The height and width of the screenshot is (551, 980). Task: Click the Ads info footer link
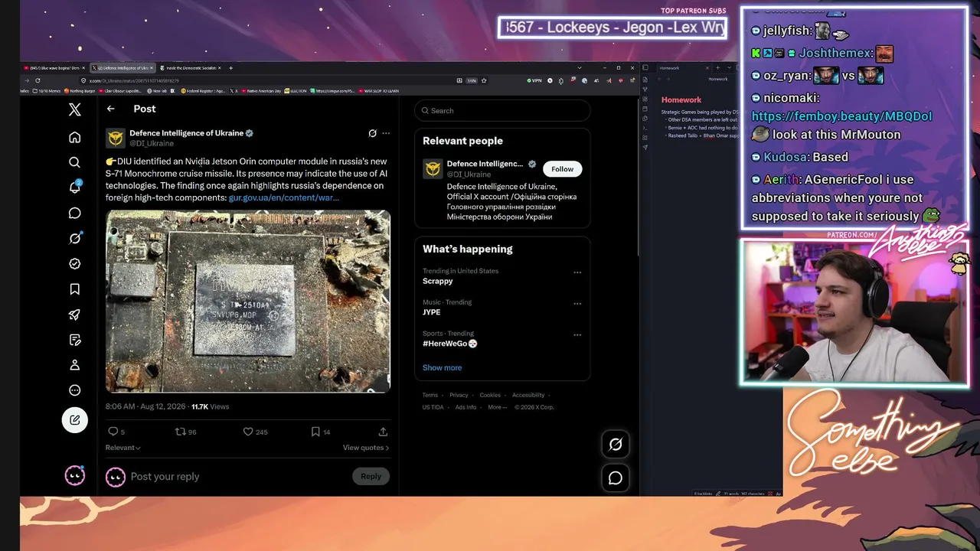465,407
